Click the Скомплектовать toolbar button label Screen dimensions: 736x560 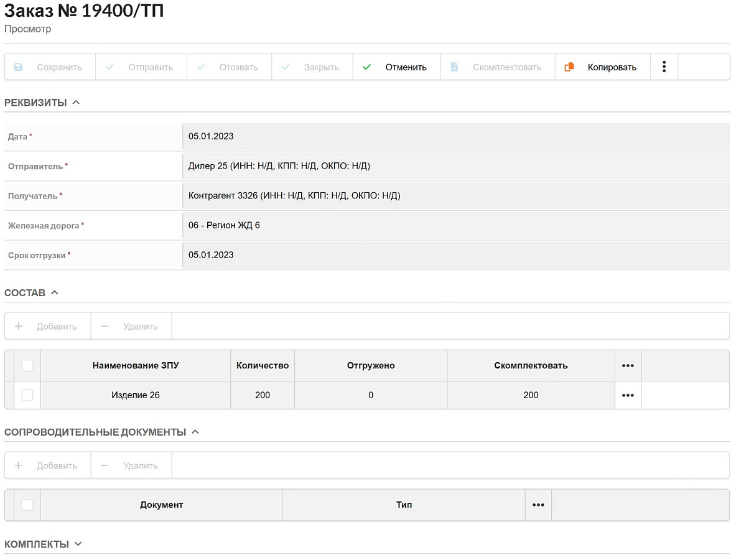pyautogui.click(x=507, y=67)
